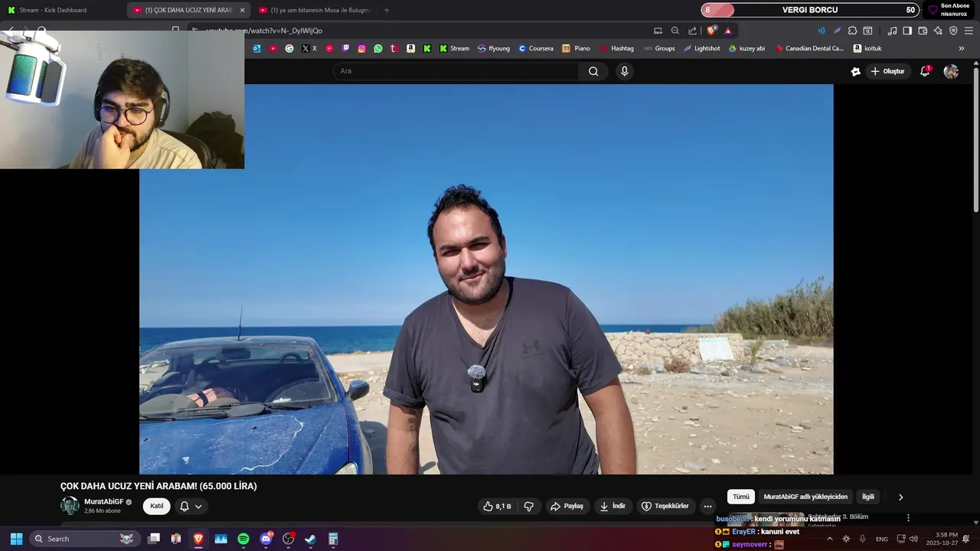Click the Brave Rewards triangle icon
Viewport: 980px width, 551px height.
pyautogui.click(x=728, y=31)
